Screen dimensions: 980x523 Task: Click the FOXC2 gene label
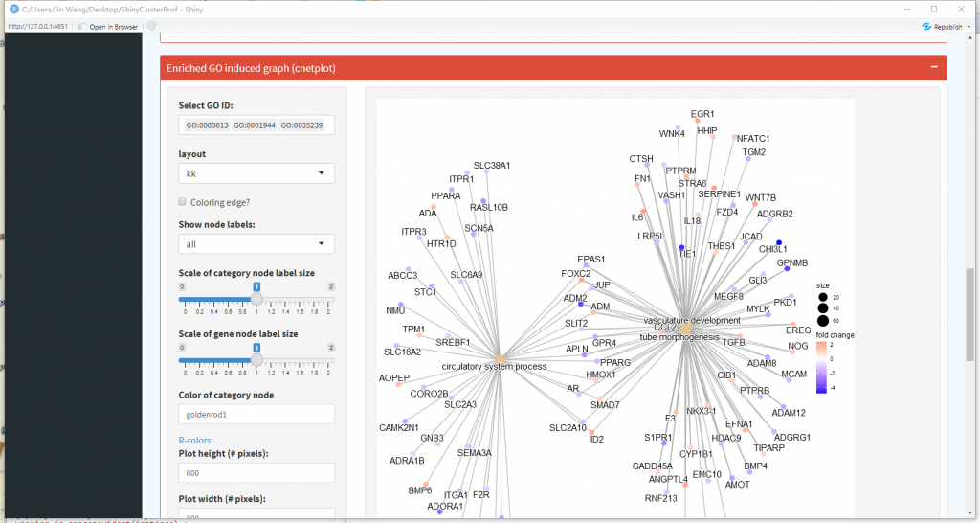(x=575, y=273)
